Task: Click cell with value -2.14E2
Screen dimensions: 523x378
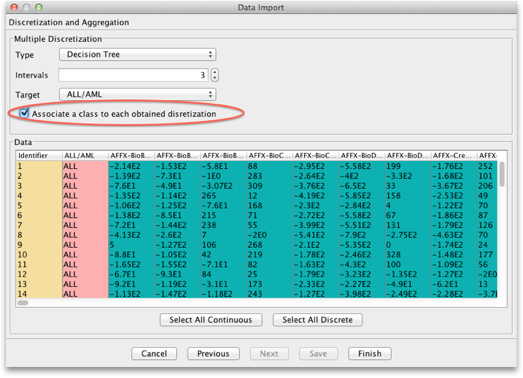Action: [131, 166]
